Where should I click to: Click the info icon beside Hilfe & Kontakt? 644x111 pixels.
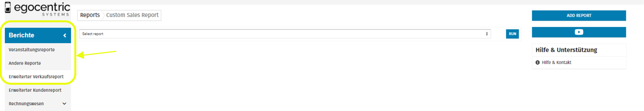pos(538,62)
